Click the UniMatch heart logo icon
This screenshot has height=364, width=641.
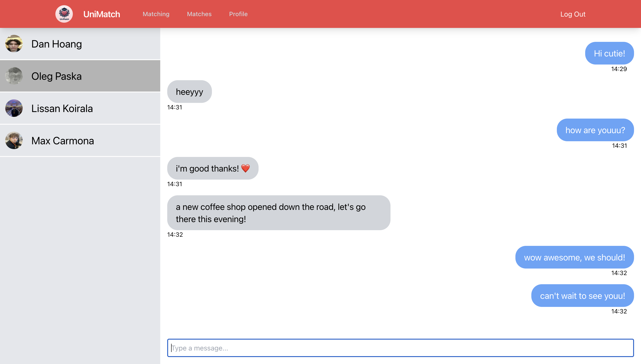tap(64, 14)
